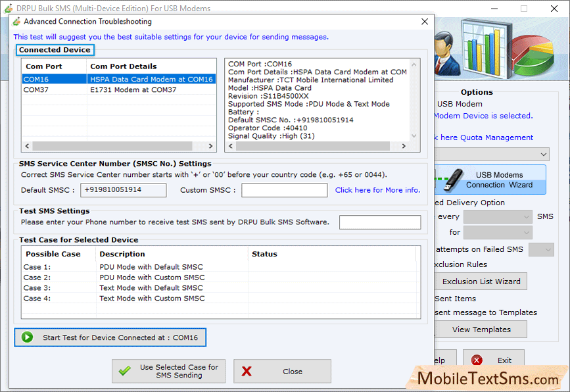570x392 pixels.
Task: Click the green checkmark icon for Use Selected Case
Action: pos(125,371)
